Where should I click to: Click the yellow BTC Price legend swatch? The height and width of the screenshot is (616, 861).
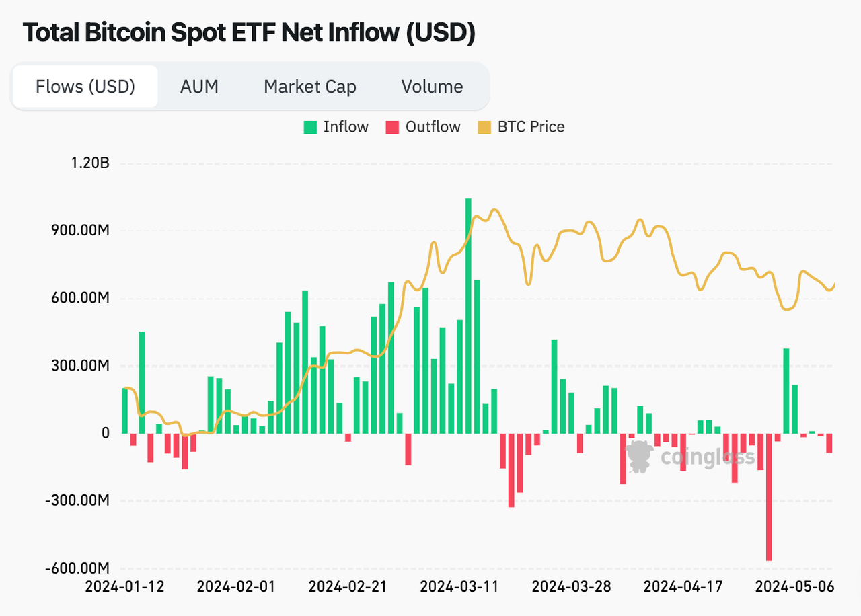click(484, 127)
